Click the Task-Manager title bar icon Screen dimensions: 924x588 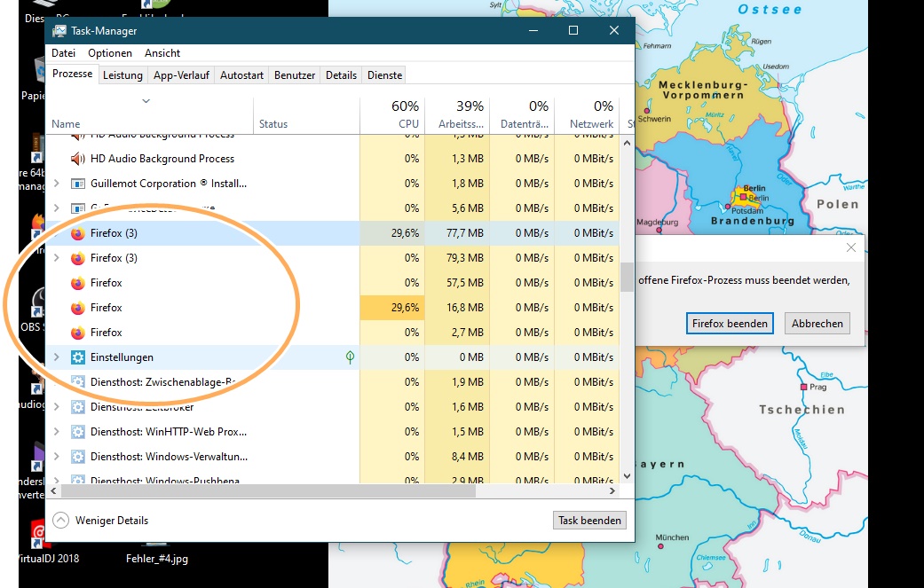click(x=59, y=31)
